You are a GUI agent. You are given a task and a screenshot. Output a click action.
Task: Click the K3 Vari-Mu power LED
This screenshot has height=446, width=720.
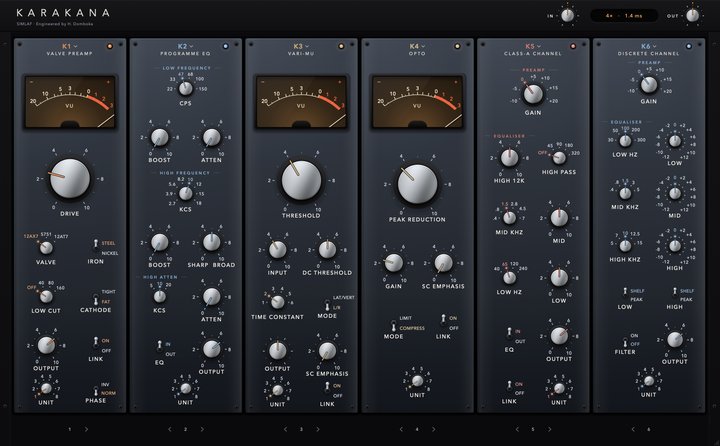point(341,46)
